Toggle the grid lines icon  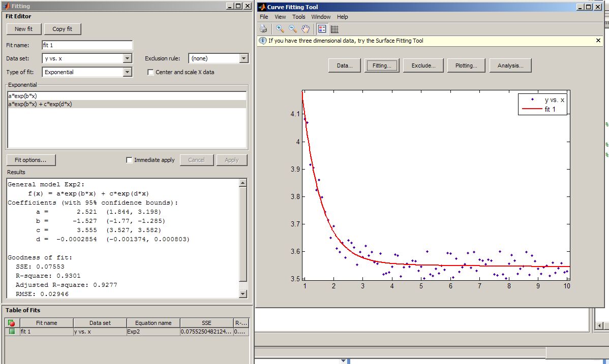click(335, 29)
